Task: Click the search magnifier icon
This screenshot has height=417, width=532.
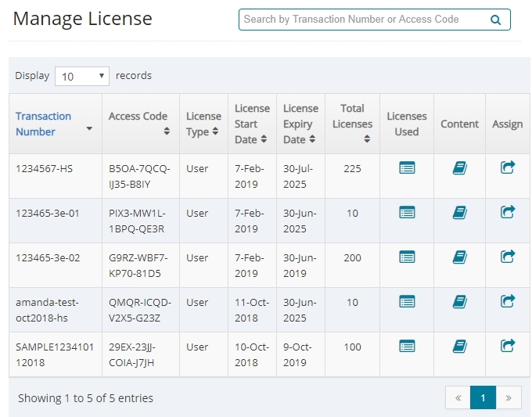Action: [495, 20]
